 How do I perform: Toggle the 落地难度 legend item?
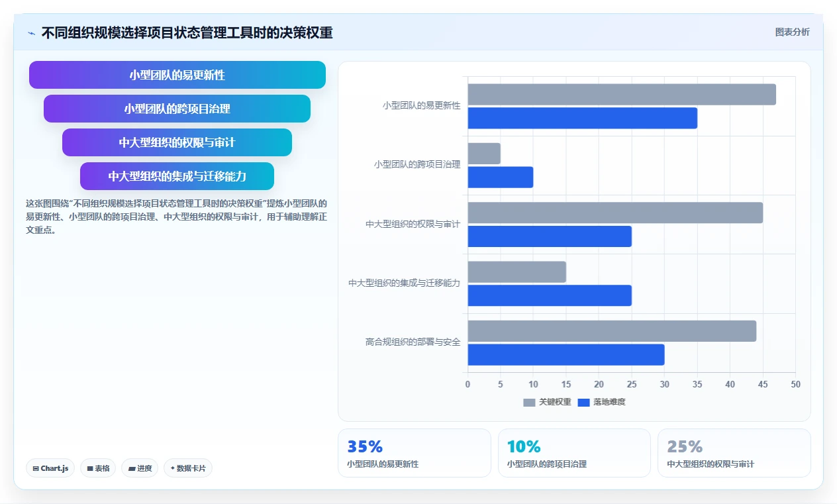coord(601,402)
